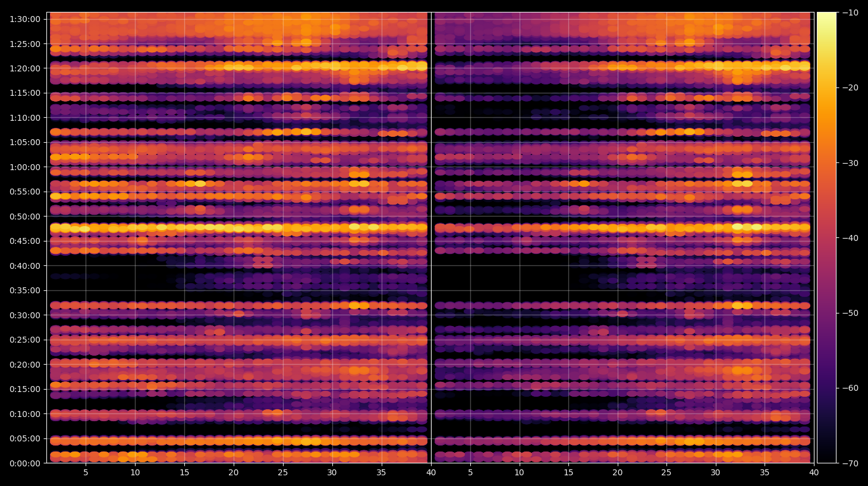Select x-axis label 40 between the two heatmaps
This screenshot has height=486, width=868.
pyautogui.click(x=431, y=473)
